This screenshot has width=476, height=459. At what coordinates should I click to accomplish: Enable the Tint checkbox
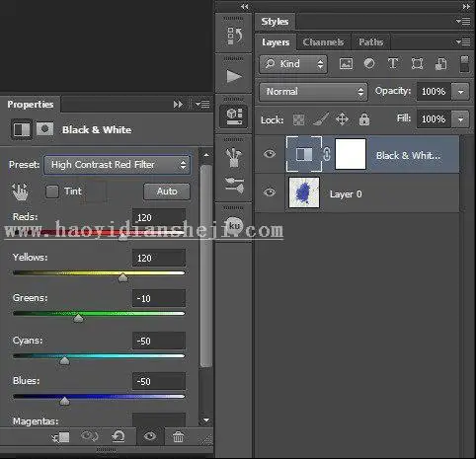pos(52,191)
